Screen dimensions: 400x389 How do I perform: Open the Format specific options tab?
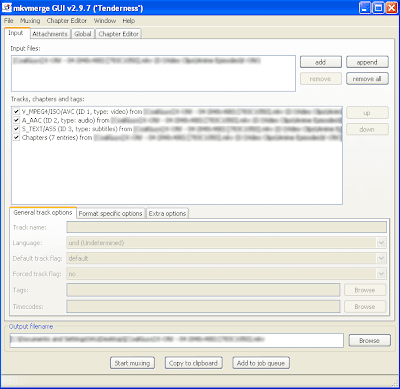111,214
